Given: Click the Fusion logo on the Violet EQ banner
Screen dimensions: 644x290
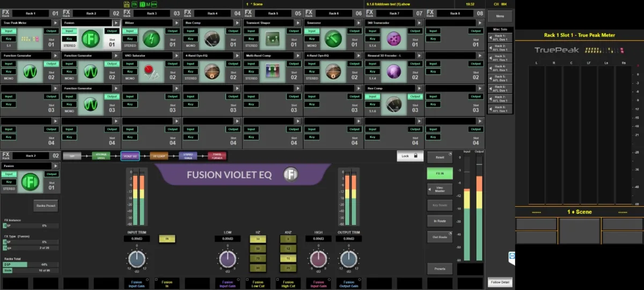Looking at the screenshot, I should [x=290, y=174].
